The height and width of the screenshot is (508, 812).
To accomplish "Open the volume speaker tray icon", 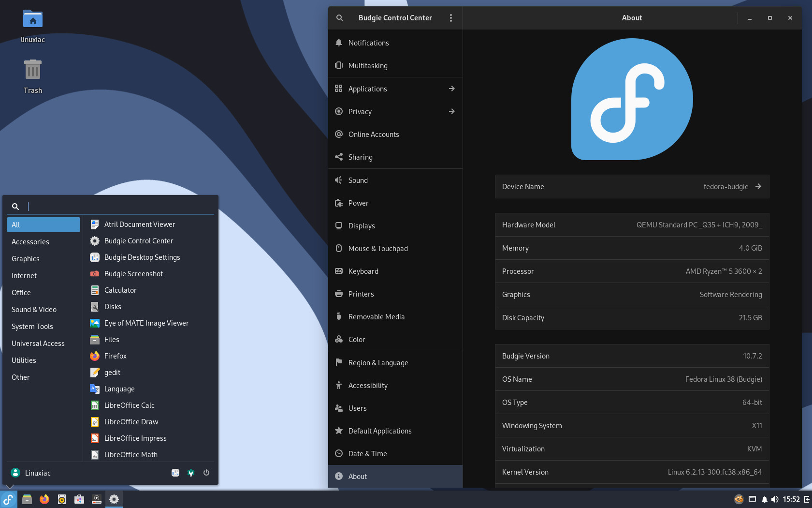I will point(775,499).
